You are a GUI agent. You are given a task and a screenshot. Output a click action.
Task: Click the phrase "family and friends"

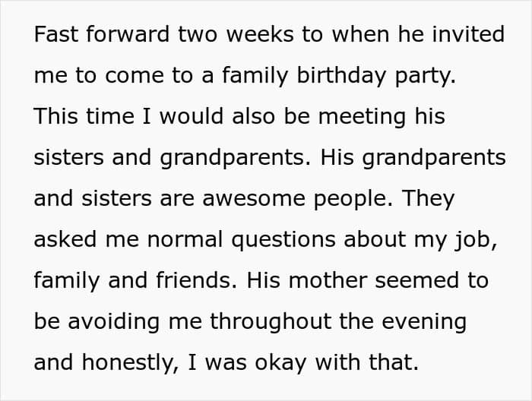pos(132,281)
